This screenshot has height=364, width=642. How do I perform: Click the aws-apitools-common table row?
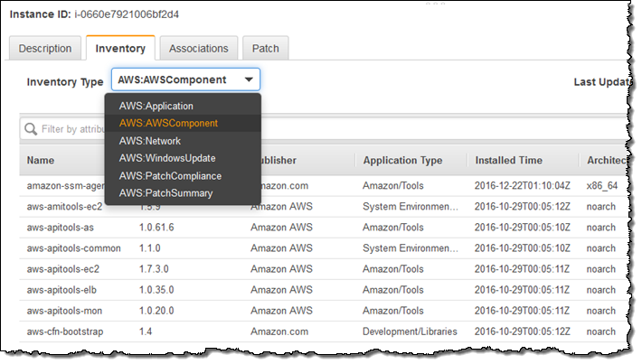click(324, 248)
